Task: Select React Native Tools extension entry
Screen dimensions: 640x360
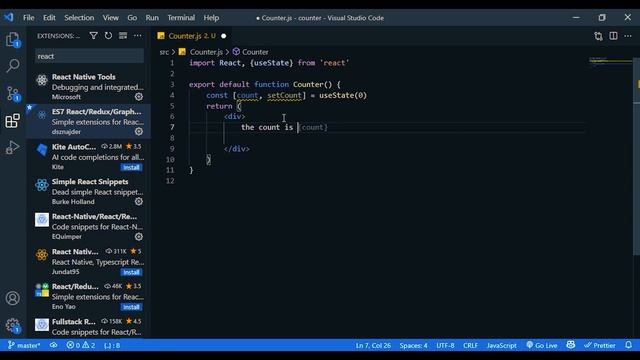Action: (x=89, y=86)
